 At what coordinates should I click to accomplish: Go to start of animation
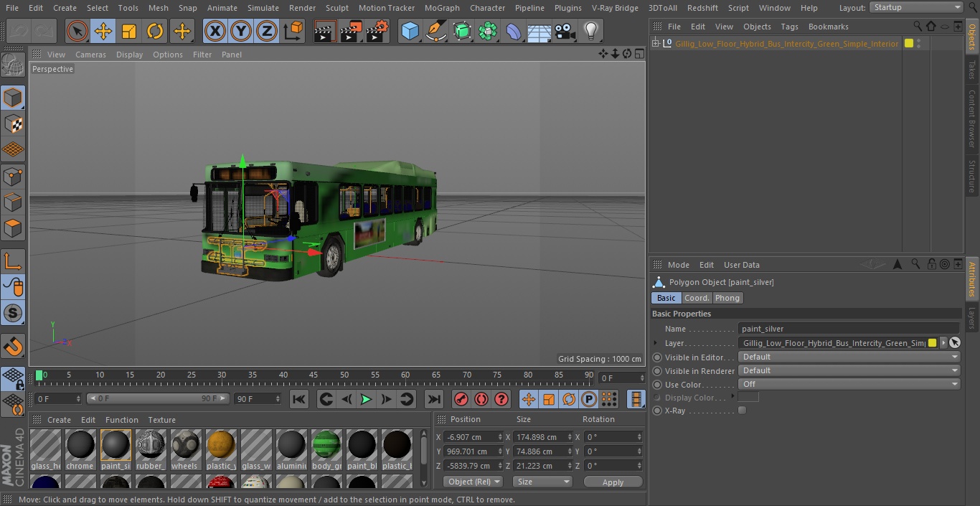299,399
